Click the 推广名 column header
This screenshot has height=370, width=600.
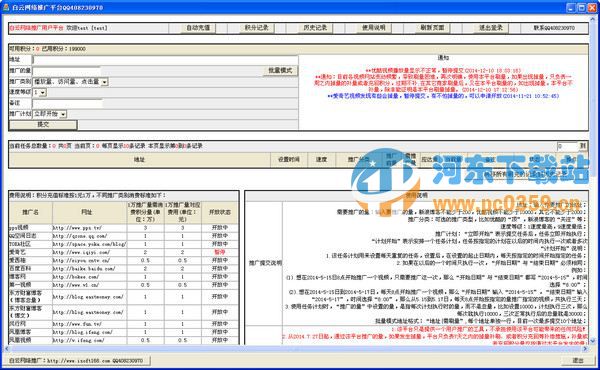coord(31,212)
